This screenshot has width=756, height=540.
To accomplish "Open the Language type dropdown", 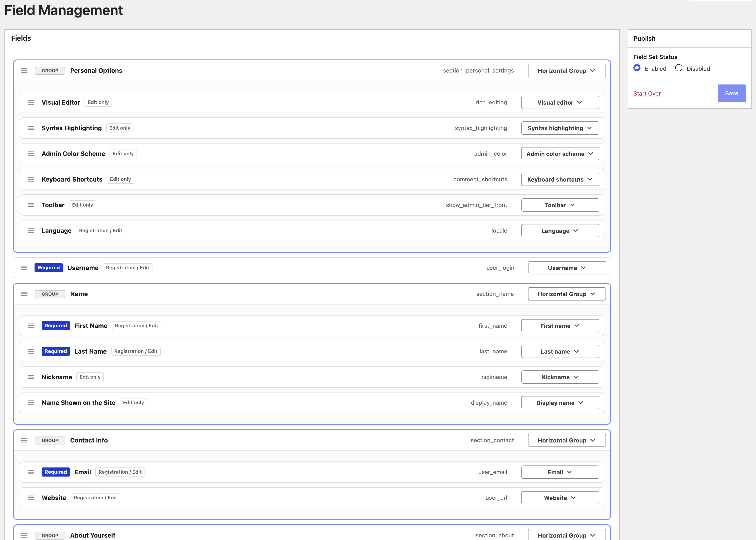I will tap(560, 230).
